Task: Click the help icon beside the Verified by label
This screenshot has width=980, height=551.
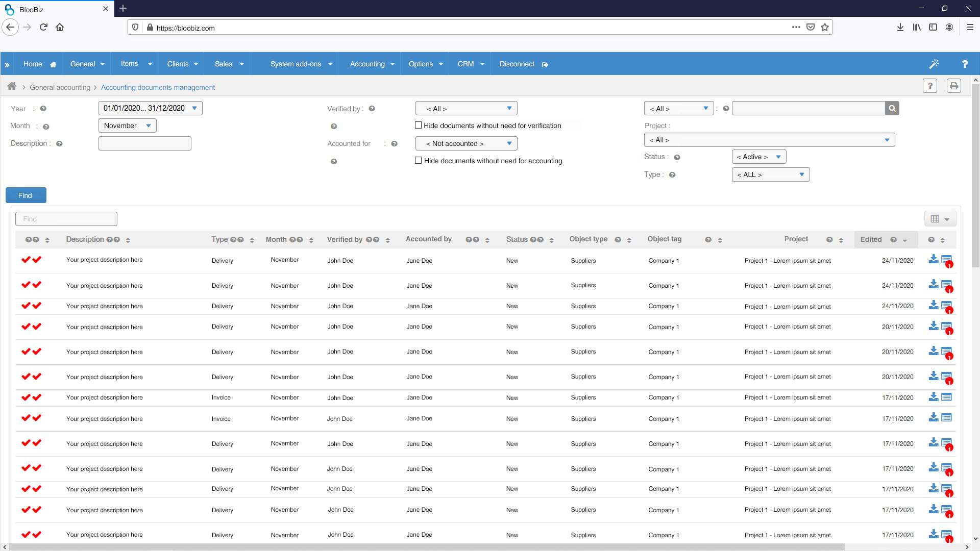Action: coord(372,109)
